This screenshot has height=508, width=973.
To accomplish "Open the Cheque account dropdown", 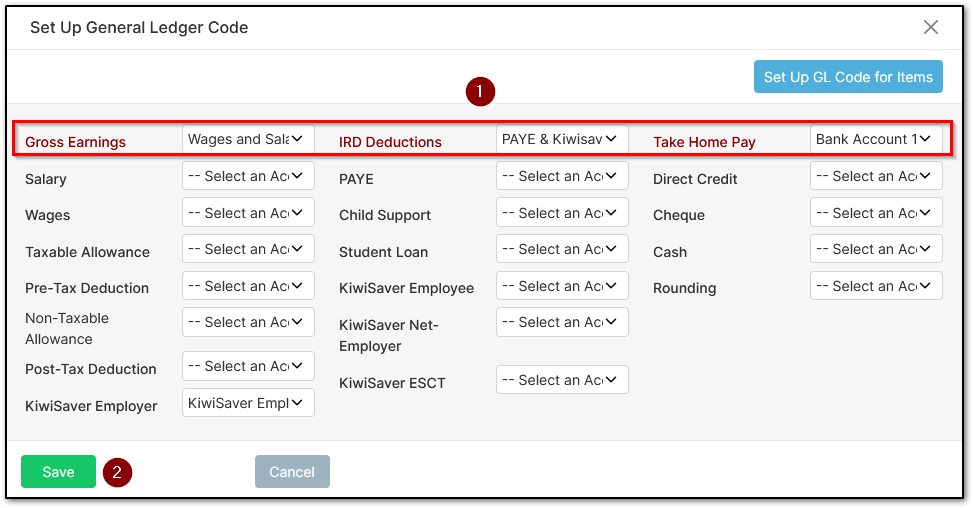I will click(876, 213).
